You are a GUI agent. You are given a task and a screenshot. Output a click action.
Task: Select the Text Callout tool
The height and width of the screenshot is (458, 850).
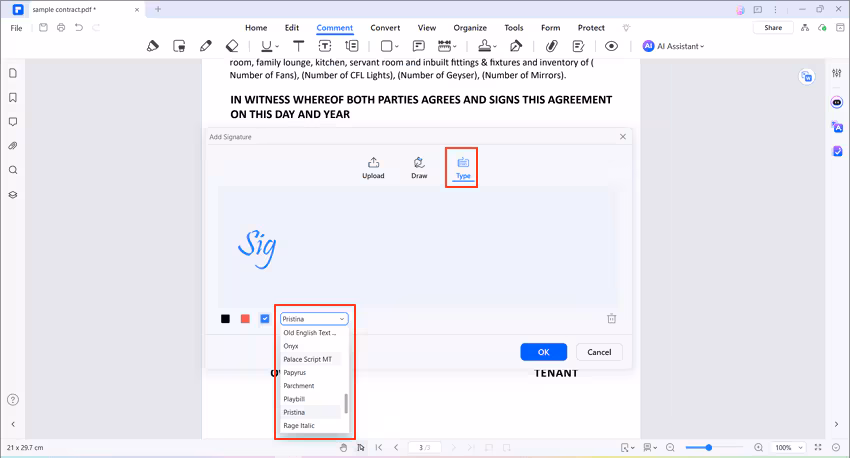pyautogui.click(x=352, y=46)
